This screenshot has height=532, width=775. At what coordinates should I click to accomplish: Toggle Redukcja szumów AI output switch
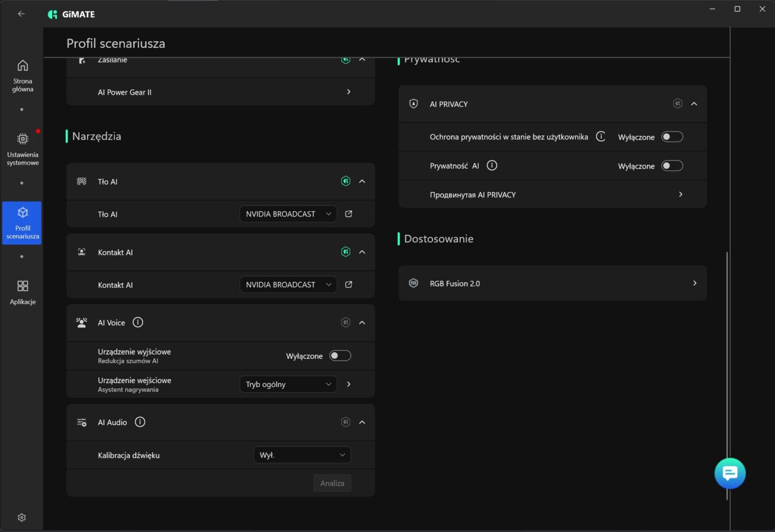(x=340, y=356)
